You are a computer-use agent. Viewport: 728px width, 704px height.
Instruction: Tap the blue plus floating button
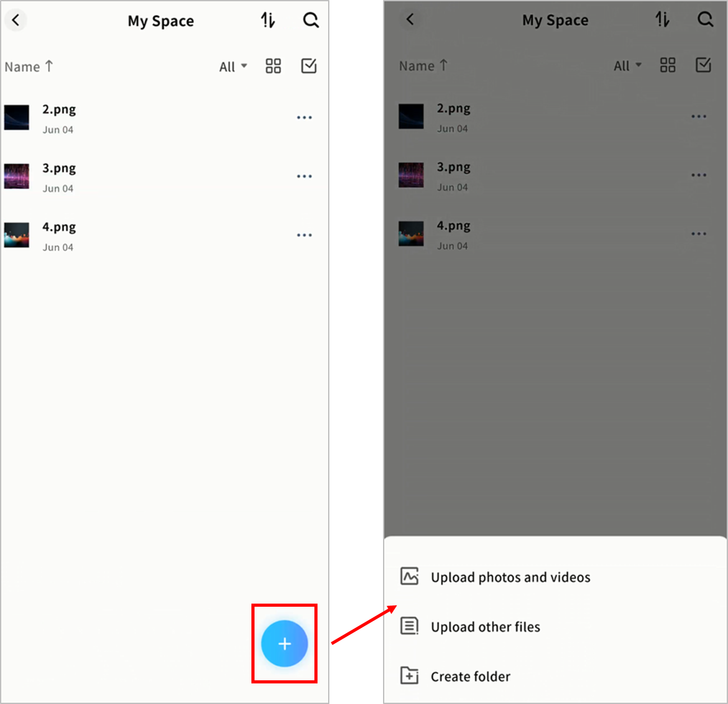click(x=284, y=644)
